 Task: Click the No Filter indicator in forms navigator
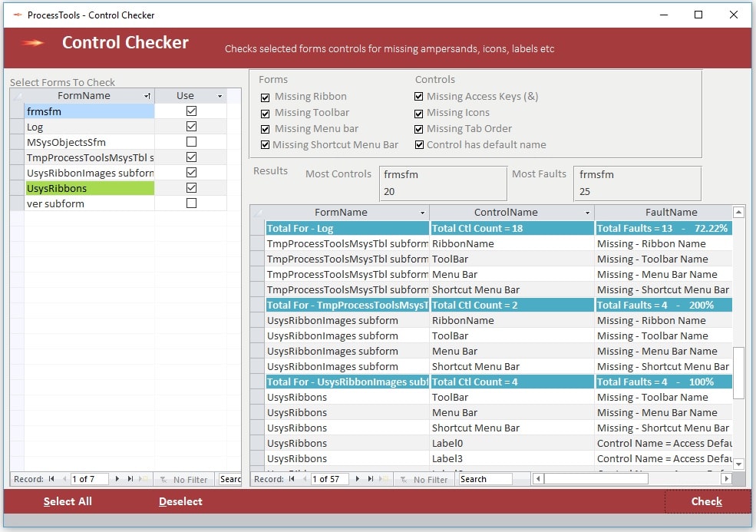tap(184, 480)
